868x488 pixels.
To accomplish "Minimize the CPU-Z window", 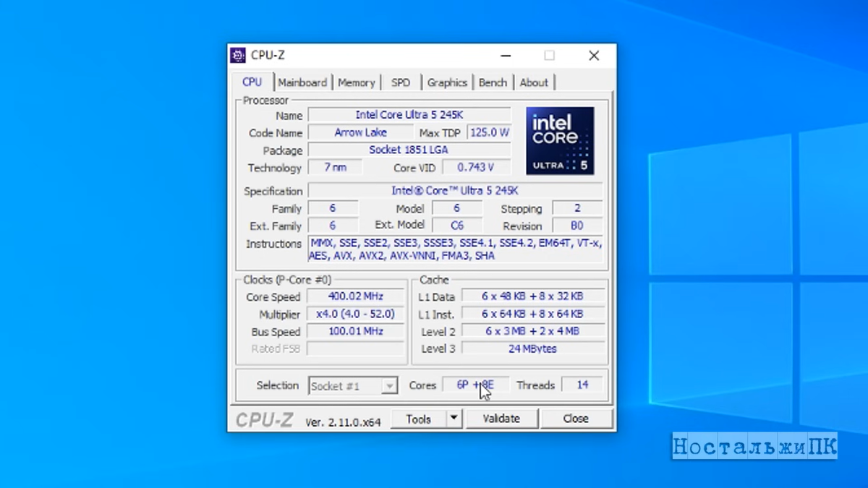I will 506,56.
